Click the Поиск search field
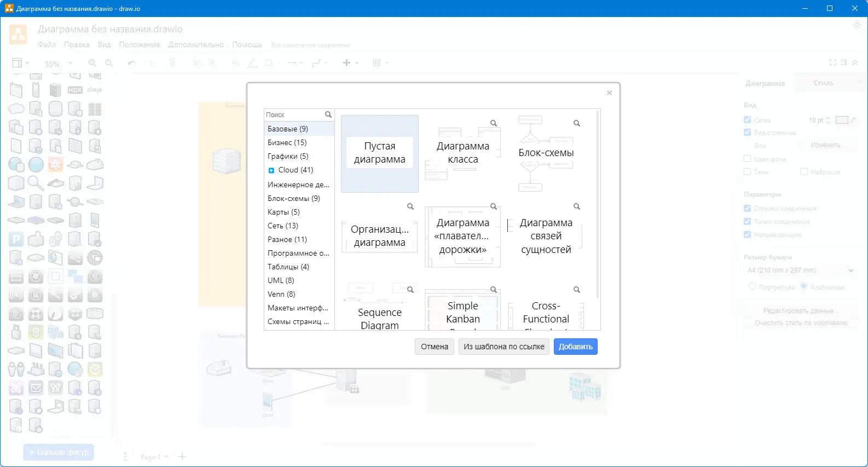The height and width of the screenshot is (467, 868). [294, 114]
